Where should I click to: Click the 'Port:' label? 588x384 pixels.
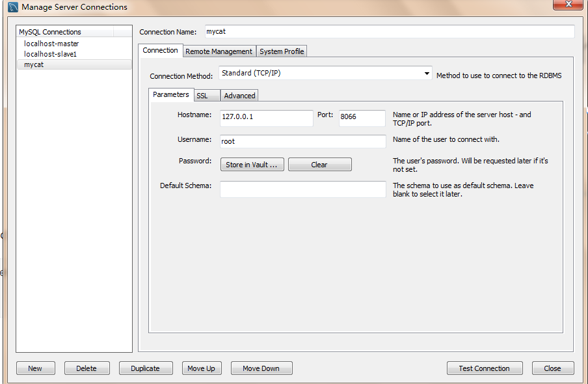tap(325, 115)
